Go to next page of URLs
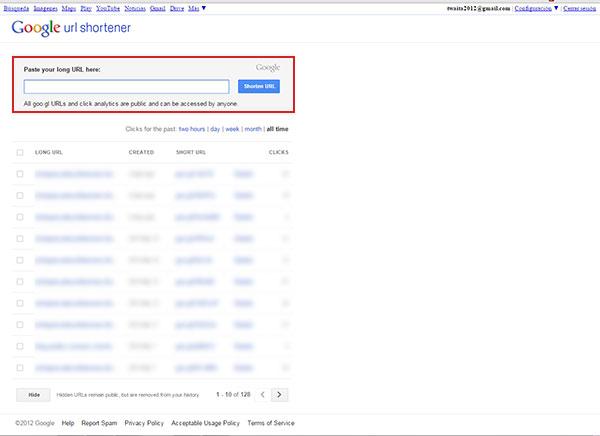The width and height of the screenshot is (600, 436). (x=280, y=394)
